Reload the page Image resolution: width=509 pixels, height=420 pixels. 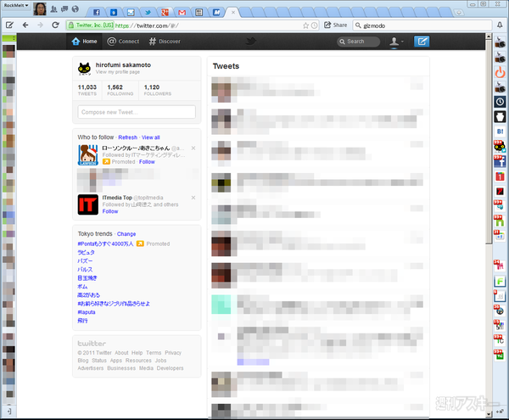55,25
